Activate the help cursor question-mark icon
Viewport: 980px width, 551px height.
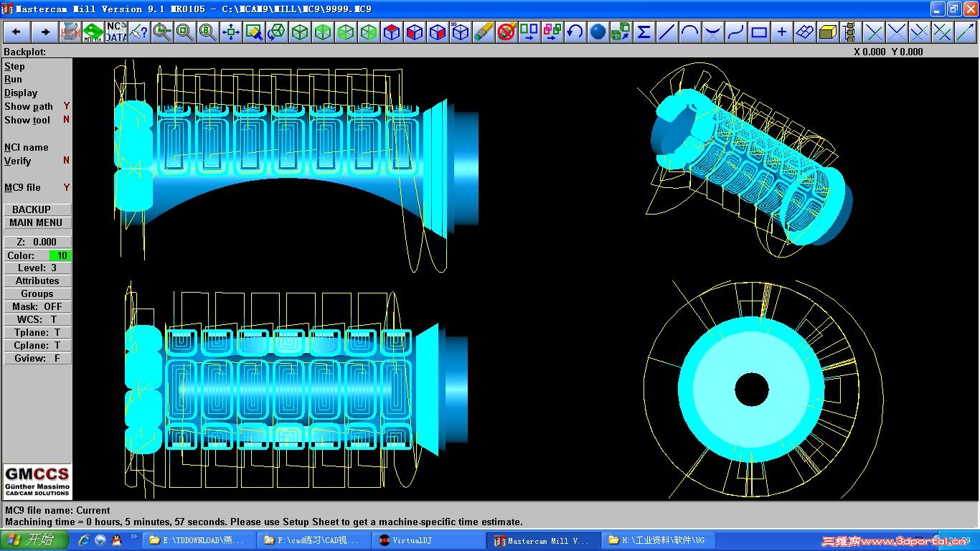(139, 32)
